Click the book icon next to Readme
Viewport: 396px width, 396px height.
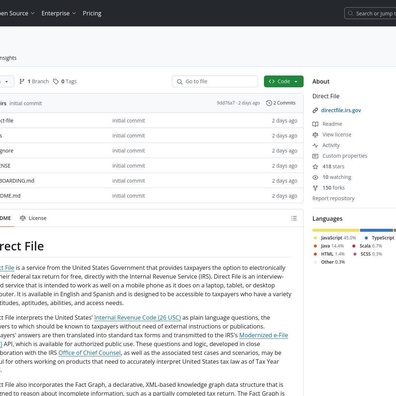(x=315, y=124)
